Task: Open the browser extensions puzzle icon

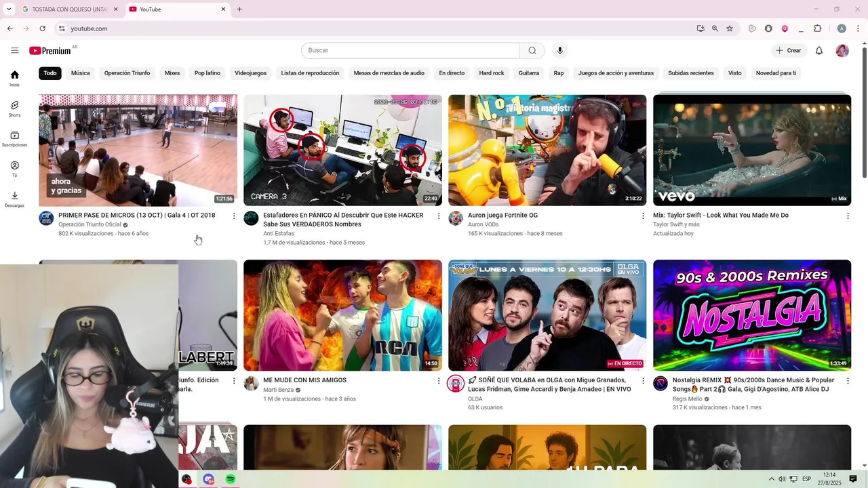Action: tap(817, 28)
